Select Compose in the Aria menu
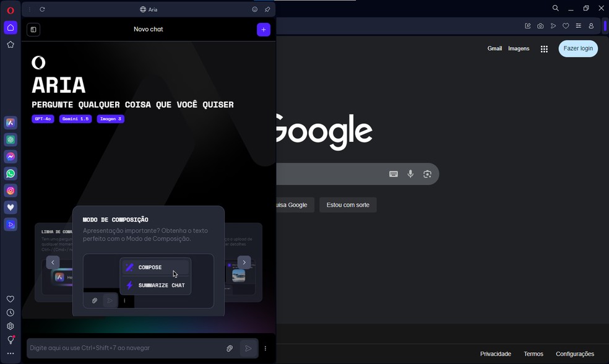609x364 pixels. coord(150,267)
